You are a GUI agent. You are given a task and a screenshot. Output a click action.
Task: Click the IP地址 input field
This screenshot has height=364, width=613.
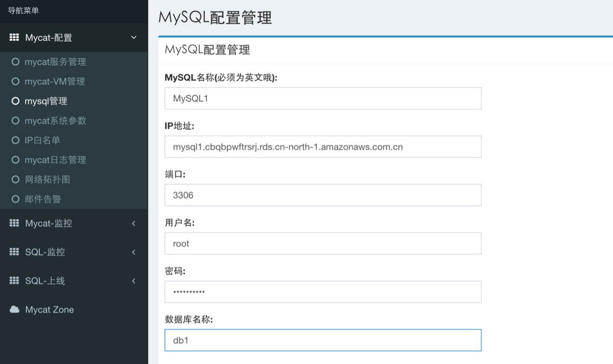click(323, 147)
